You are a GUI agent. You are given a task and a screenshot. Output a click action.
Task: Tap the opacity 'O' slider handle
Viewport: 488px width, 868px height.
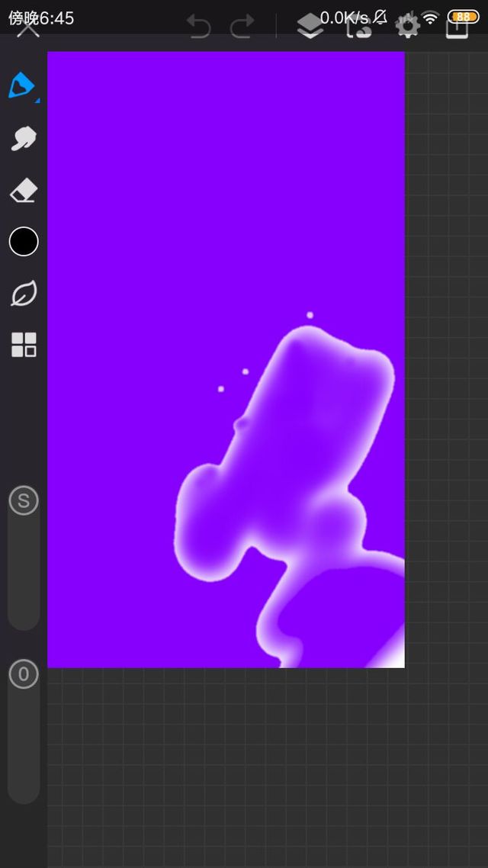click(x=24, y=674)
